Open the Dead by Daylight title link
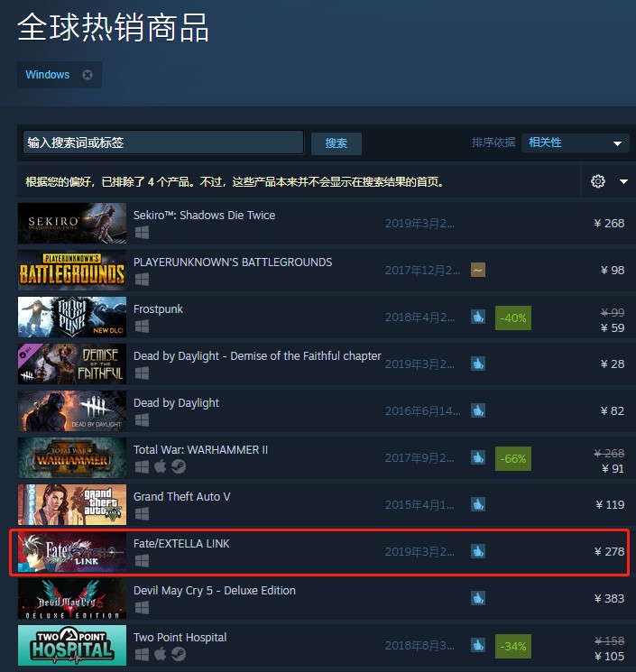636x672 pixels. pyautogui.click(x=176, y=403)
